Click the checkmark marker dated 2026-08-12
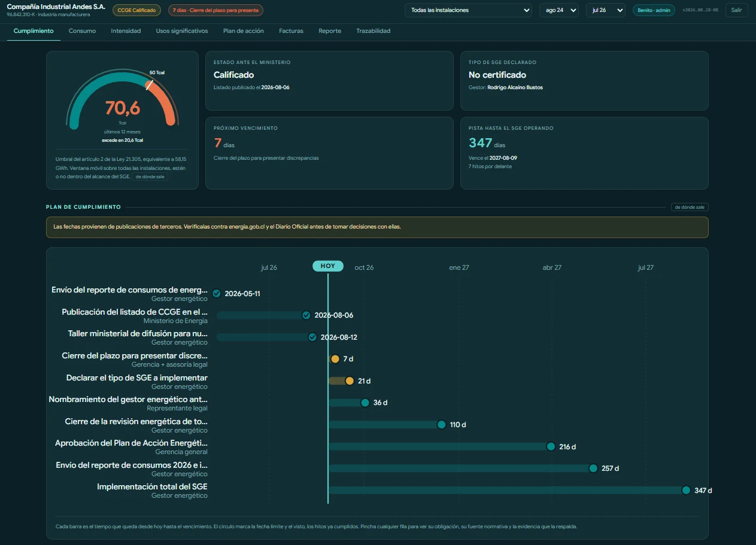Viewport: 756px width, 545px height. coord(312,337)
